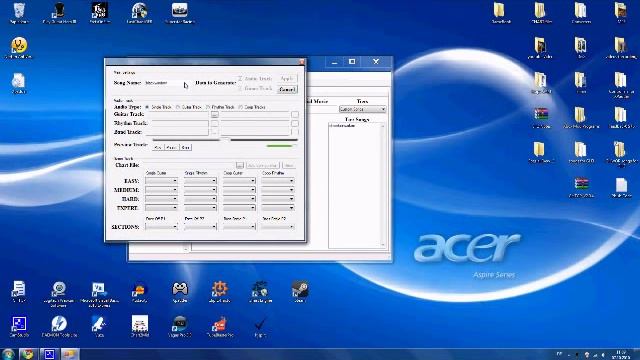The height and width of the screenshot is (360, 640).
Task: Open Logitech Webcam Software shortcut
Action: tap(59, 293)
